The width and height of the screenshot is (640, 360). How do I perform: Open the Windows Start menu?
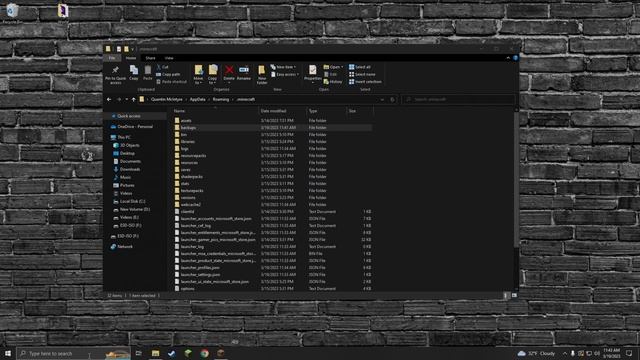[x=8, y=353]
